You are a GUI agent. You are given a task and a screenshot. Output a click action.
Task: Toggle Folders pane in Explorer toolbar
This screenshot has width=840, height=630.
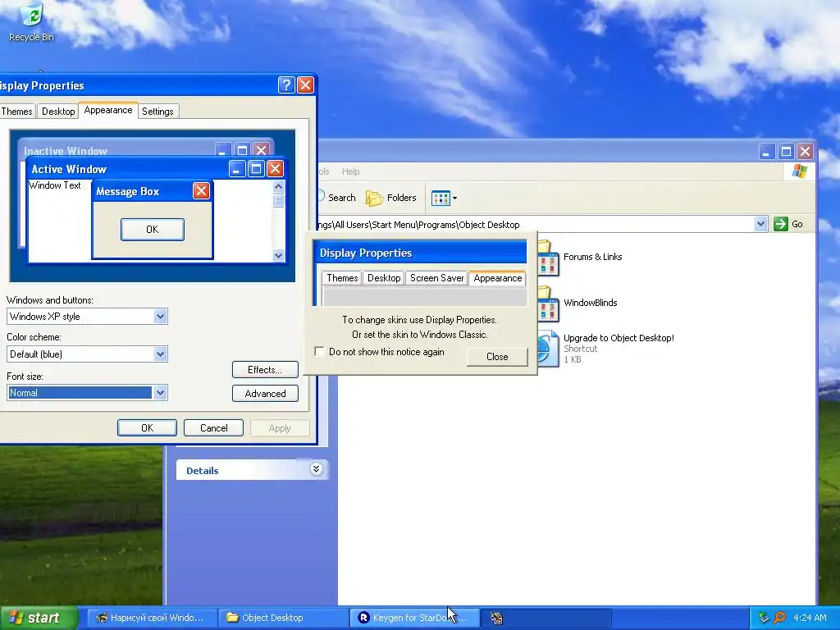[391, 198]
